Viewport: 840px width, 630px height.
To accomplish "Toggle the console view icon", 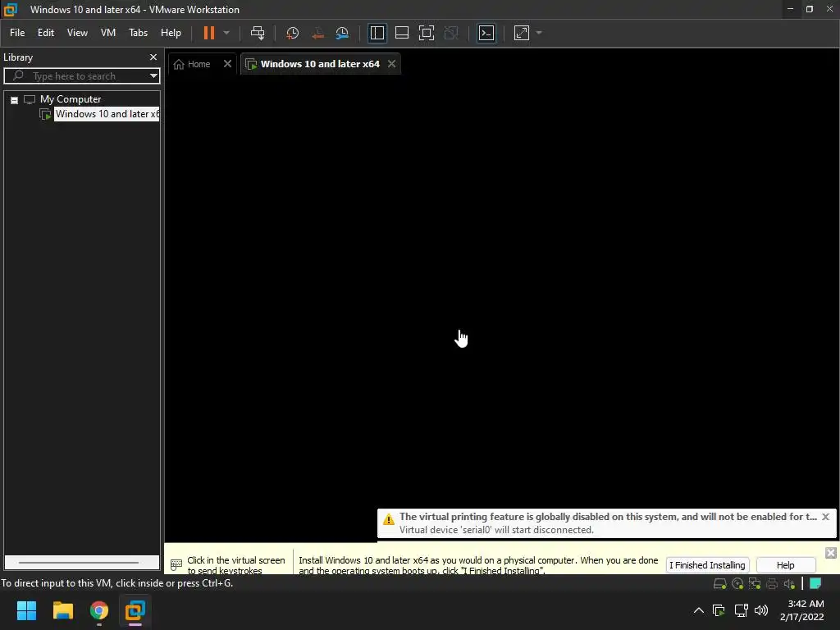I will pyautogui.click(x=486, y=33).
